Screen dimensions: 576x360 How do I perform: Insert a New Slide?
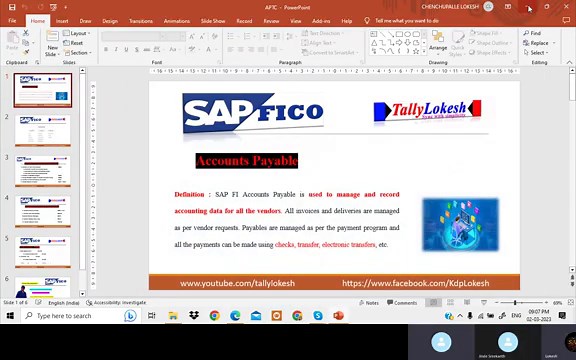52,43
